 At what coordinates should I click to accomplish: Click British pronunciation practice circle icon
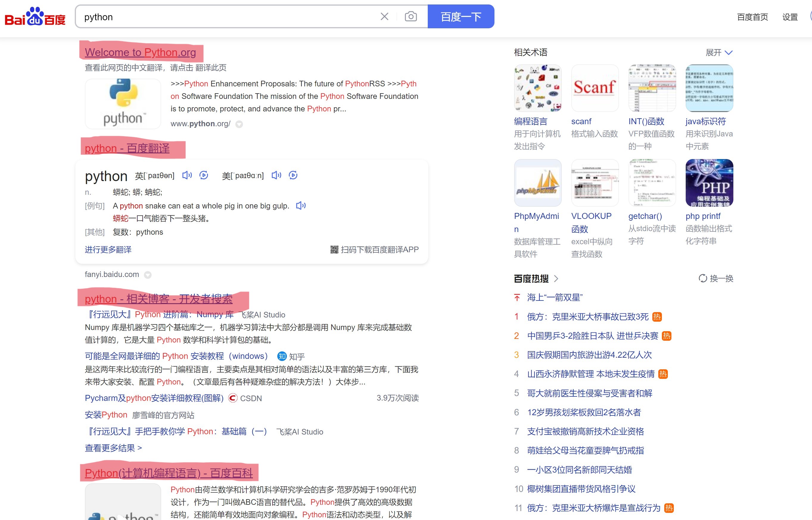tap(203, 175)
